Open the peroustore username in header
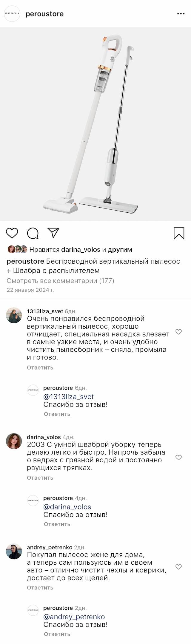This screenshot has height=644, width=191. pyautogui.click(x=44, y=14)
